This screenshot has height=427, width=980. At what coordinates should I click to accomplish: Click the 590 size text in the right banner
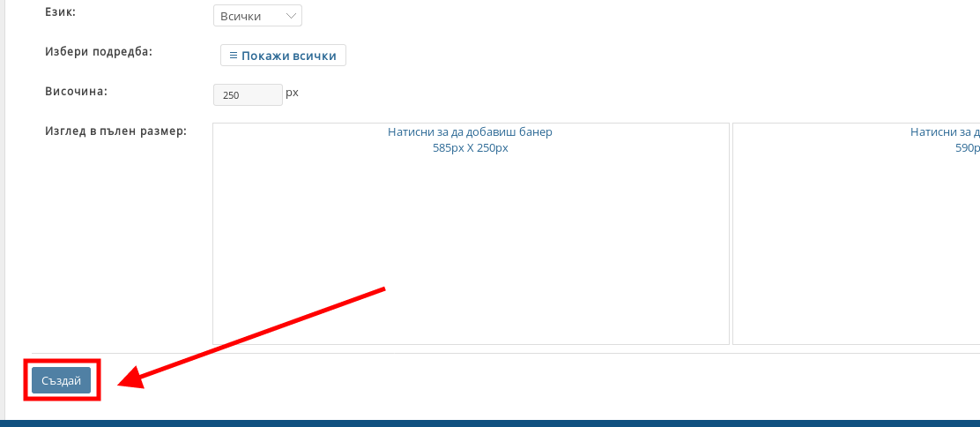[x=967, y=148]
